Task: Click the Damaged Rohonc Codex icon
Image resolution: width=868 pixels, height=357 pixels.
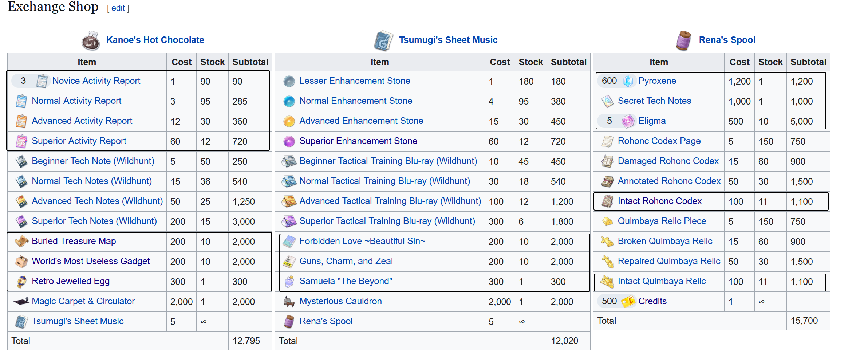Action: click(607, 161)
